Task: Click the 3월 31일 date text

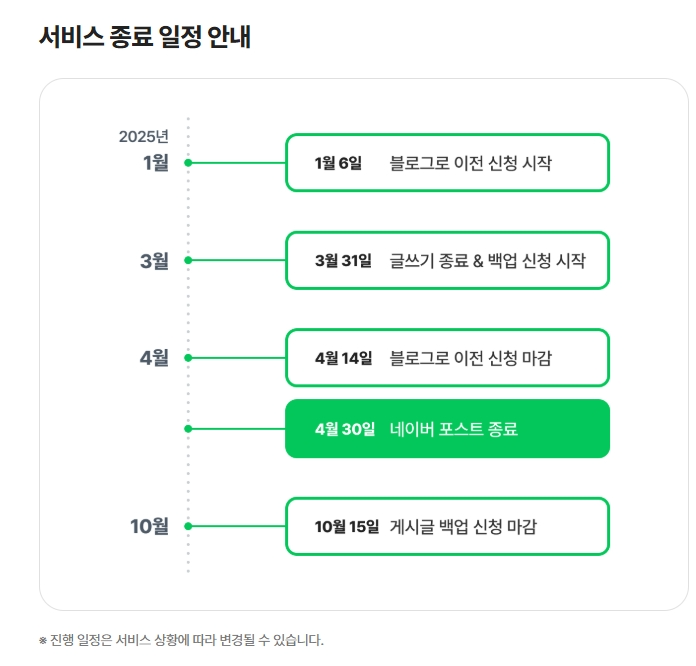Action: 343,260
